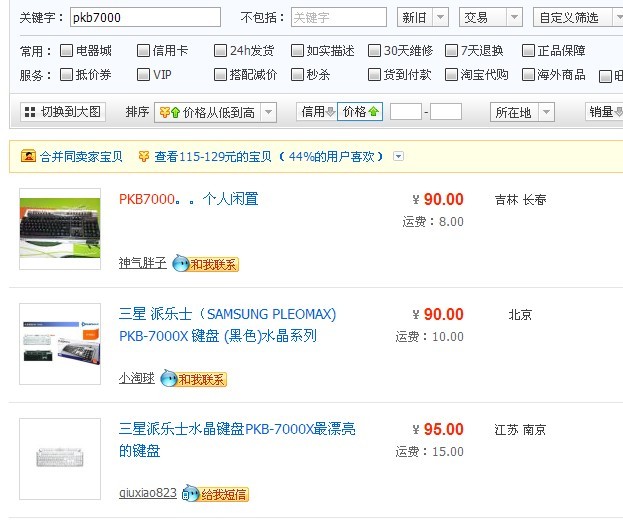Click the minimum price input box
Viewport: 623px width, 521px height.
(x=406, y=112)
